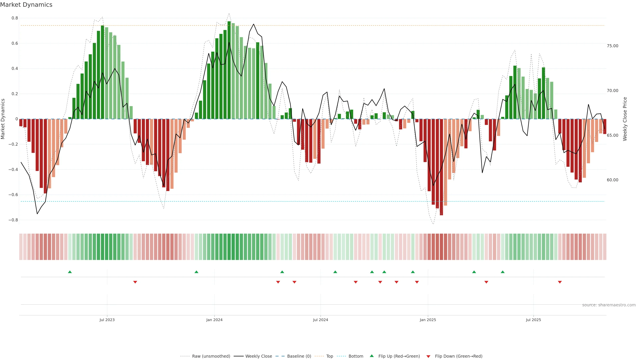Click the source: sharemaestro.com text
Image resolution: width=644 pixels, height=362 pixels.
coord(609,305)
